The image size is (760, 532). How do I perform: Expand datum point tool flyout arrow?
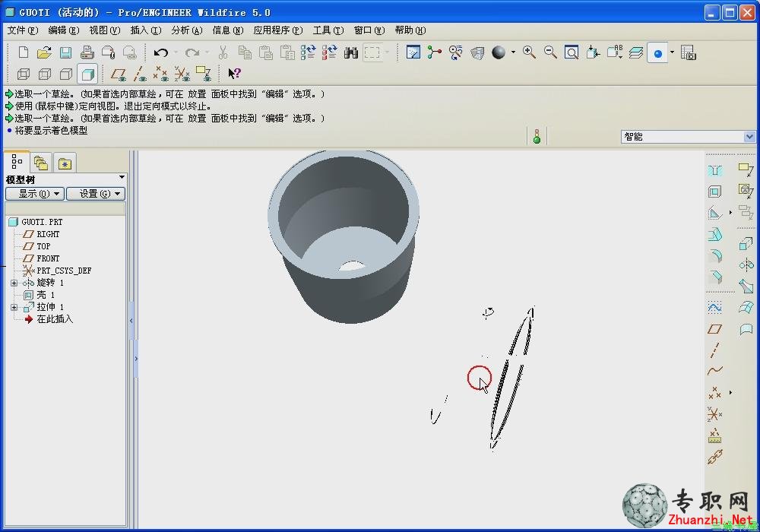click(x=730, y=392)
